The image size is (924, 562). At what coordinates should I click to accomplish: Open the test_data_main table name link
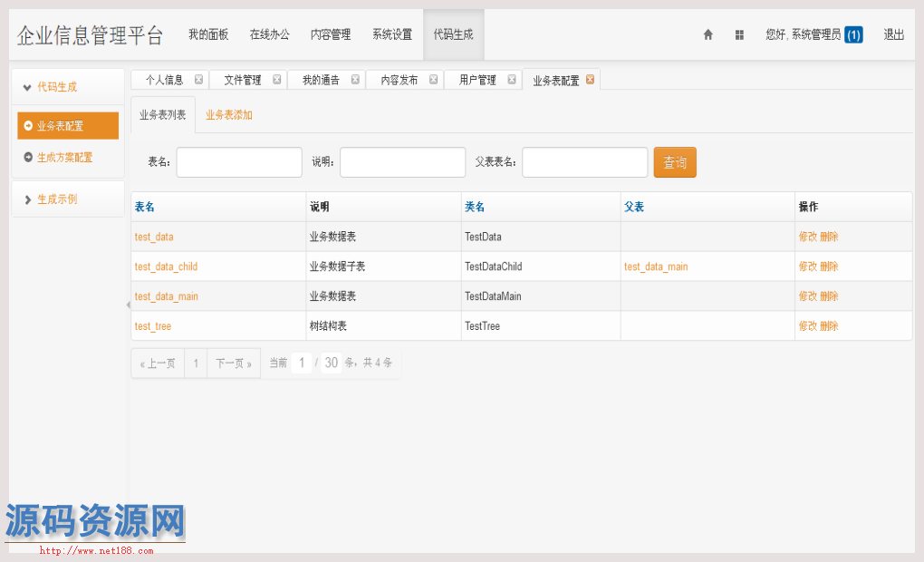166,296
